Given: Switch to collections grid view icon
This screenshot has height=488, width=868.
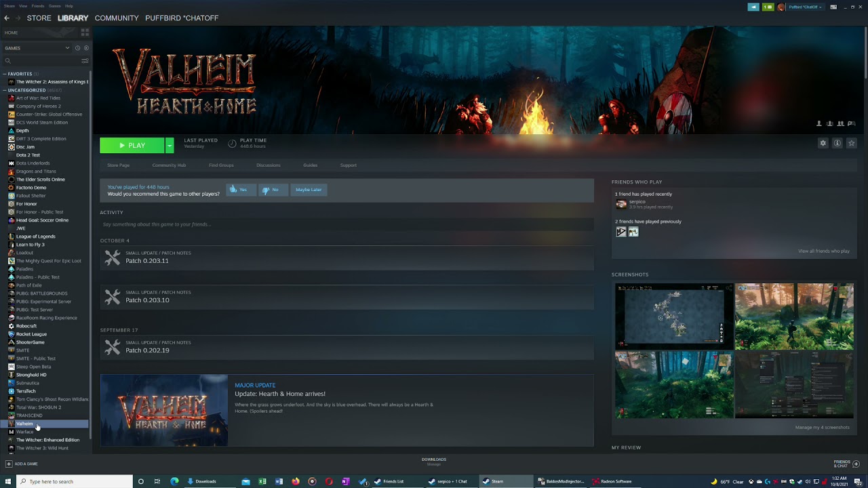Looking at the screenshot, I should point(85,33).
